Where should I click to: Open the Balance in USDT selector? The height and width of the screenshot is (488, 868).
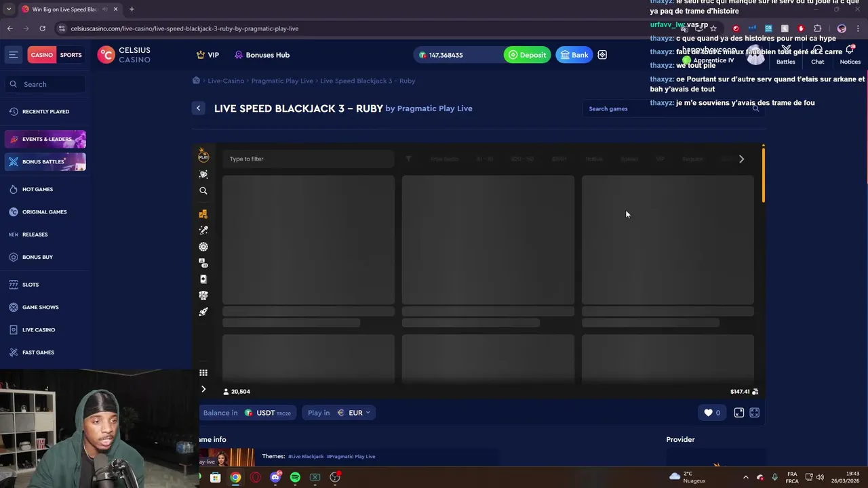[248, 413]
